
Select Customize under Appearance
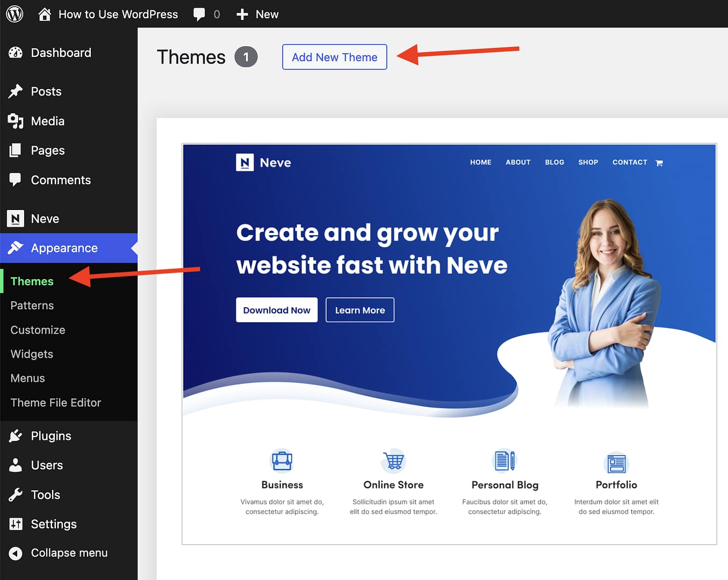click(x=38, y=330)
